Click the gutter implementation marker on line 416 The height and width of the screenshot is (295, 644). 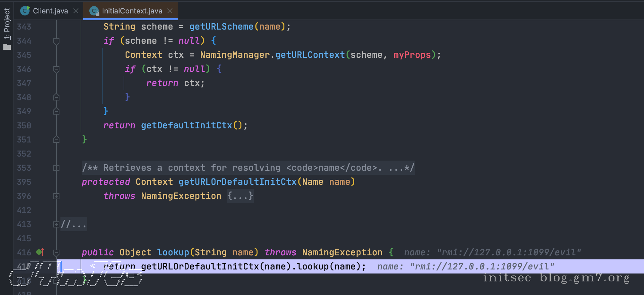(40, 252)
